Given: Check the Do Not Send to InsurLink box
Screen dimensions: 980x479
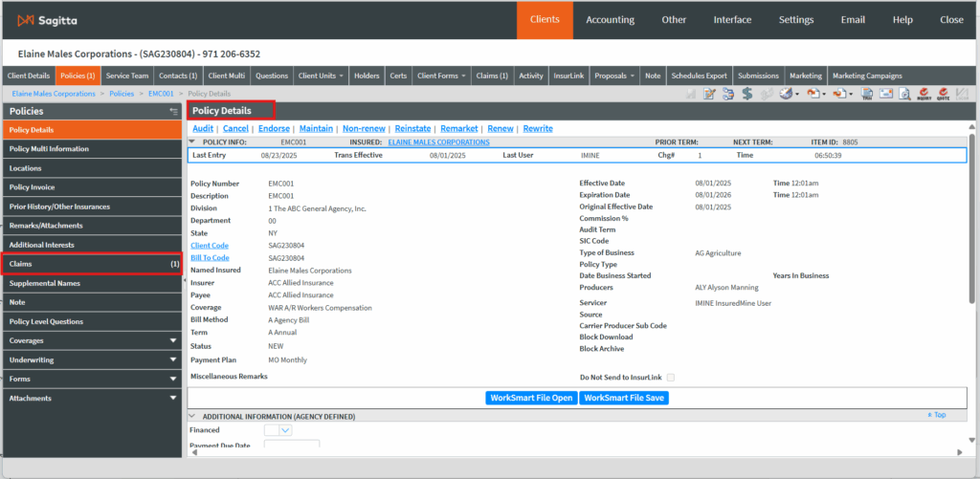Looking at the screenshot, I should (671, 378).
